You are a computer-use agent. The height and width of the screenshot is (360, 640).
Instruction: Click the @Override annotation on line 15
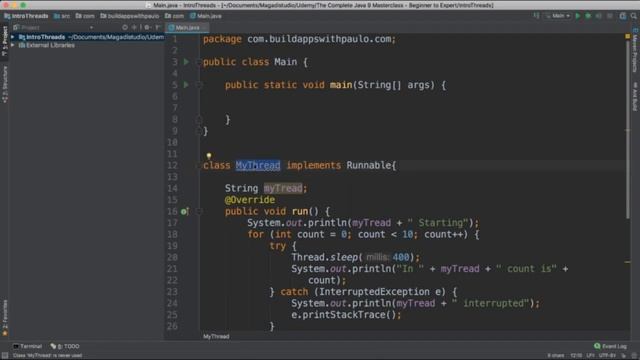click(250, 200)
